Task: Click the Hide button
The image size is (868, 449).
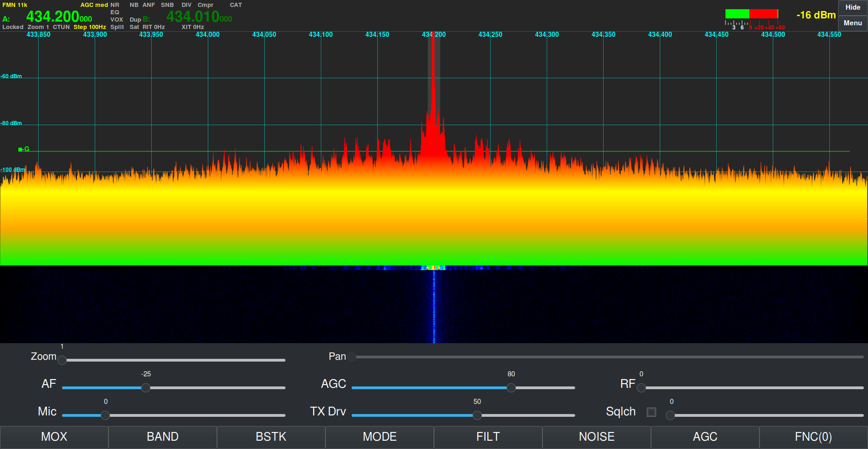Action: point(853,7)
